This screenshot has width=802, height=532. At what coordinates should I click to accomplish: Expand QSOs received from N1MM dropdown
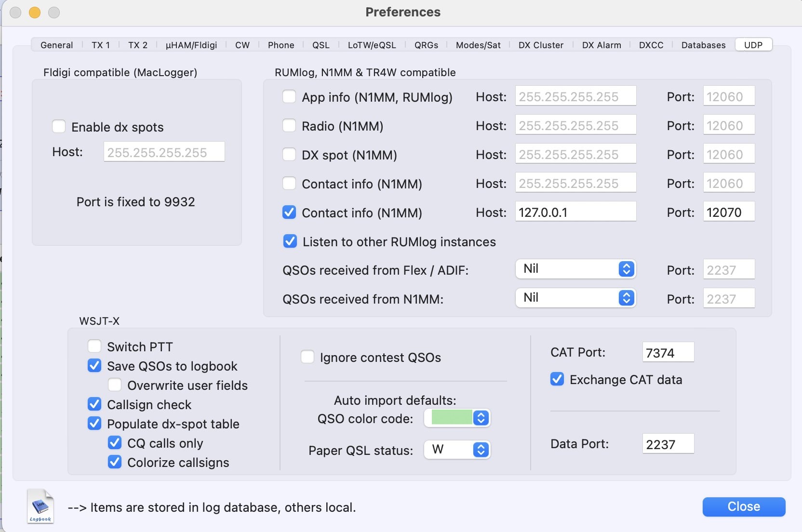pos(575,298)
